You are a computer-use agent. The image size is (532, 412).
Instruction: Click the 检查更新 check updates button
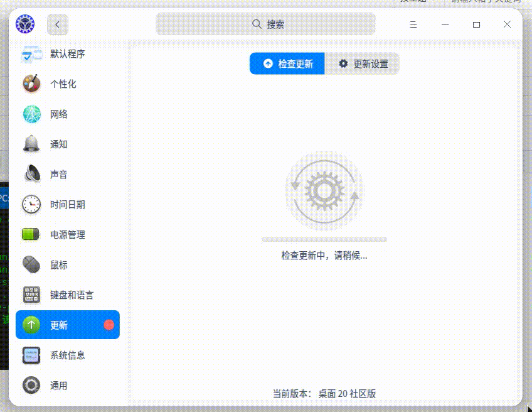point(287,63)
